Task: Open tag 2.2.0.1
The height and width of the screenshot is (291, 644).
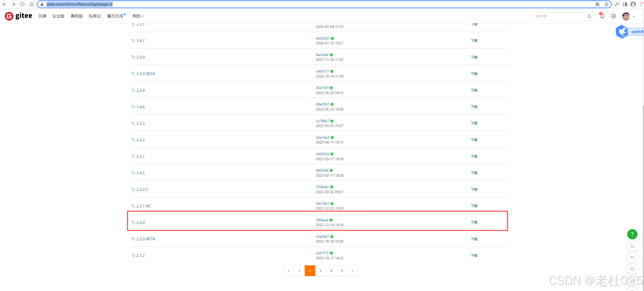Action: [142, 189]
